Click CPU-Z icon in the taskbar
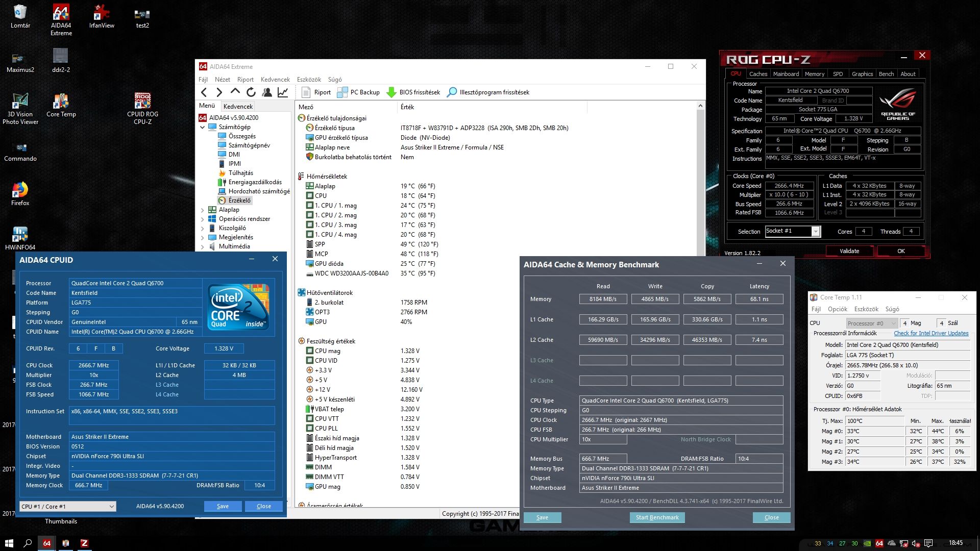980x551 pixels. click(x=84, y=543)
